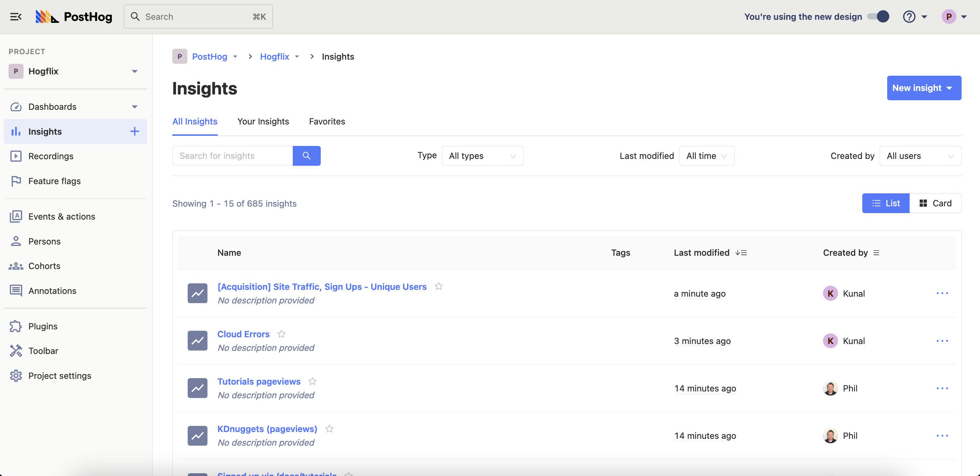Open the Tutorials pageviews insight link
980x476 pixels.
[x=259, y=381]
